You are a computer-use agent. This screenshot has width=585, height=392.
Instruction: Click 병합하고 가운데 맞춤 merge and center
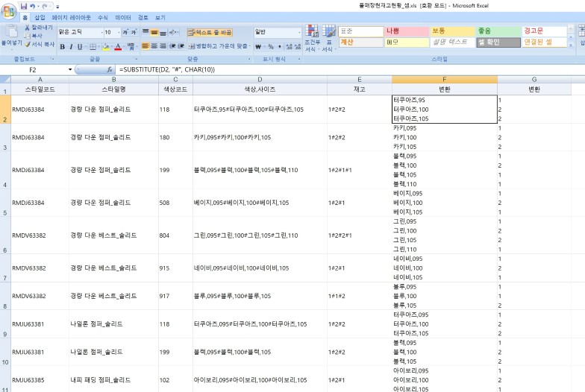(218, 46)
